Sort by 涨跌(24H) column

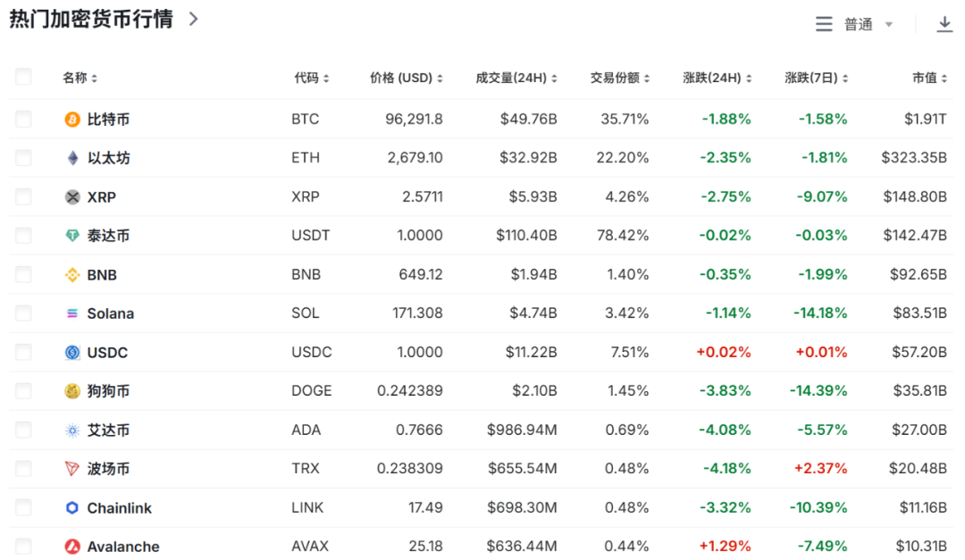click(x=717, y=79)
